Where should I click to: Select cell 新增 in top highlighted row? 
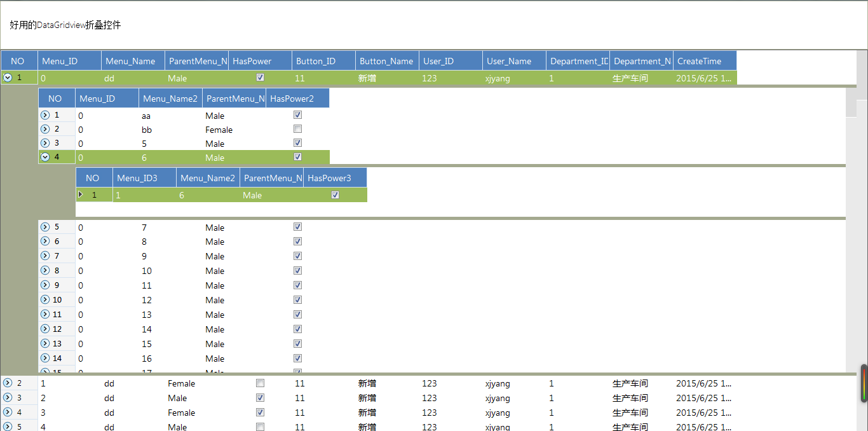point(388,78)
